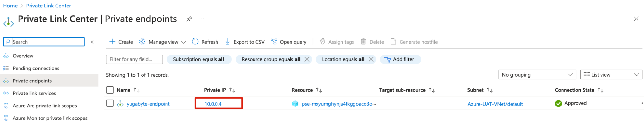Click Create to add an endpoint
The height and width of the screenshot is (125, 644).
[121, 42]
